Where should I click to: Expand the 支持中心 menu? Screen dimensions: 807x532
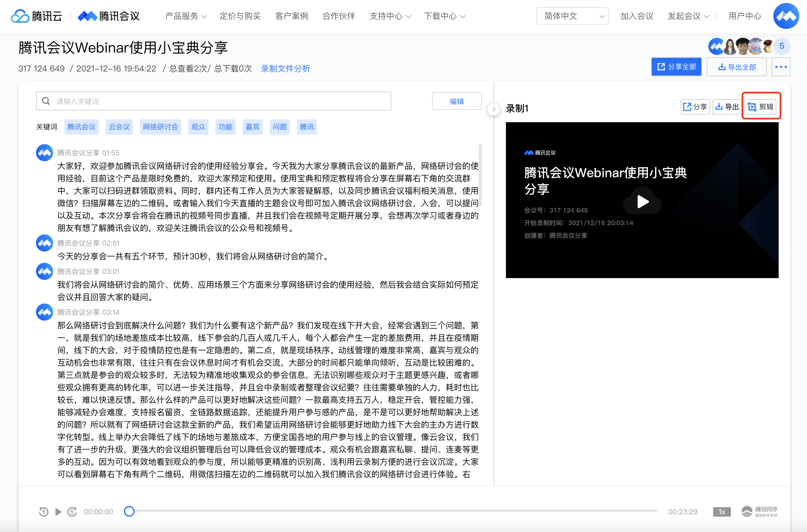point(390,16)
